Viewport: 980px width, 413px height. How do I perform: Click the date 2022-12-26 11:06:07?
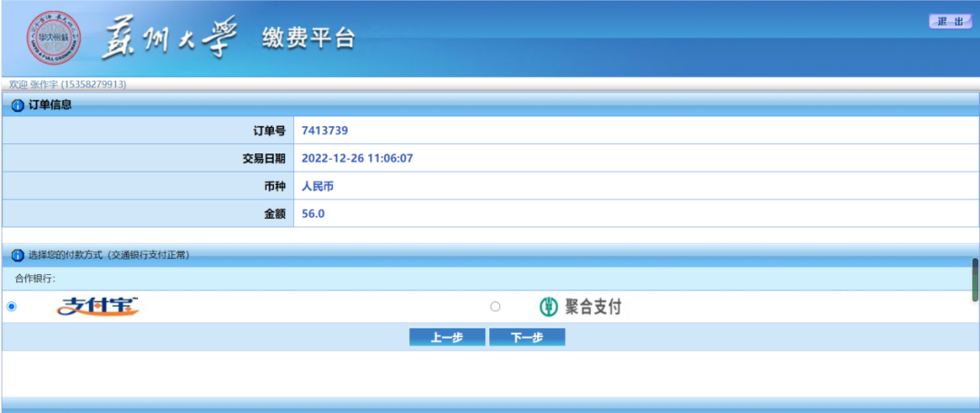[357, 158]
